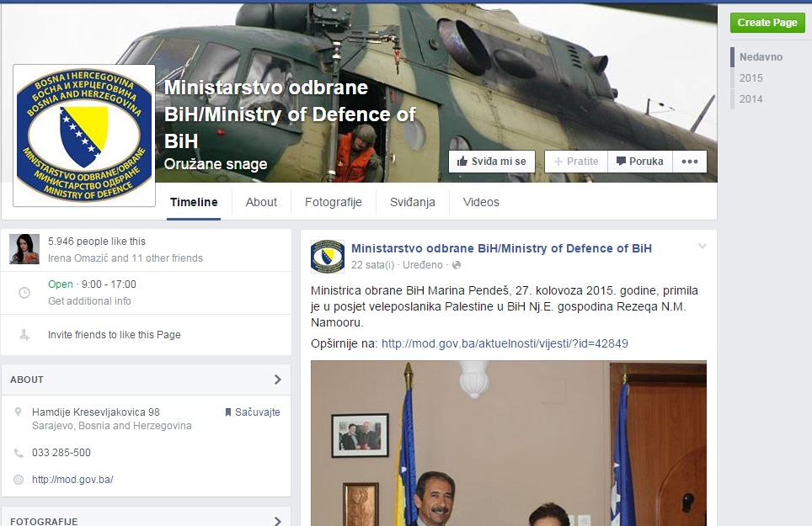
Task: Open the vijesti/?id=42849 news link
Action: click(505, 343)
